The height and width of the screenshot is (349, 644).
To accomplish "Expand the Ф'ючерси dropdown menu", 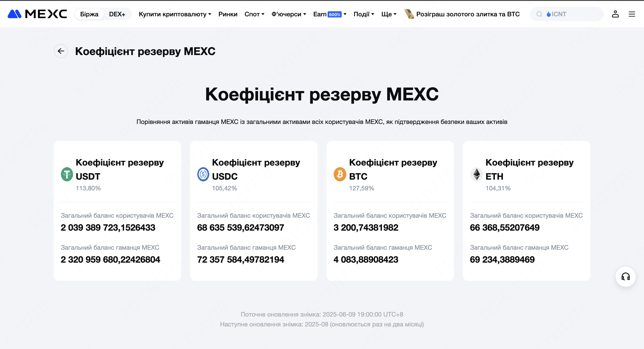I will click(x=289, y=14).
